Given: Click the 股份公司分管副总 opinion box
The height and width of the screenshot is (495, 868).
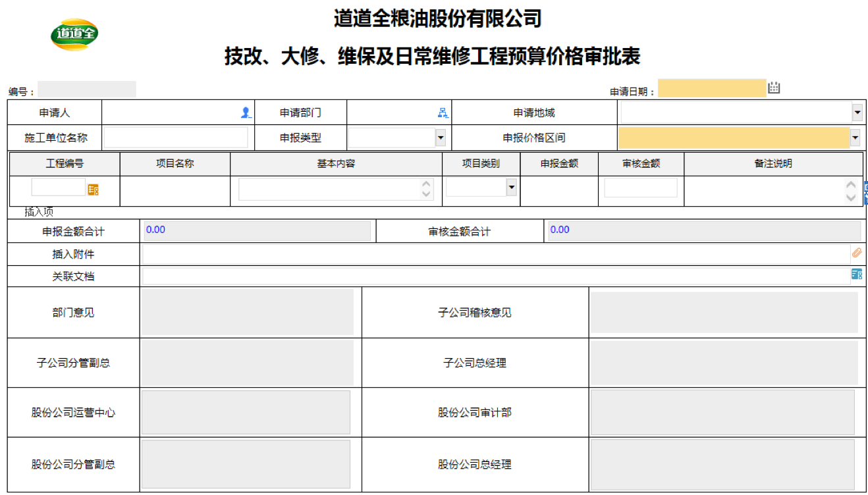Looking at the screenshot, I should (246, 464).
